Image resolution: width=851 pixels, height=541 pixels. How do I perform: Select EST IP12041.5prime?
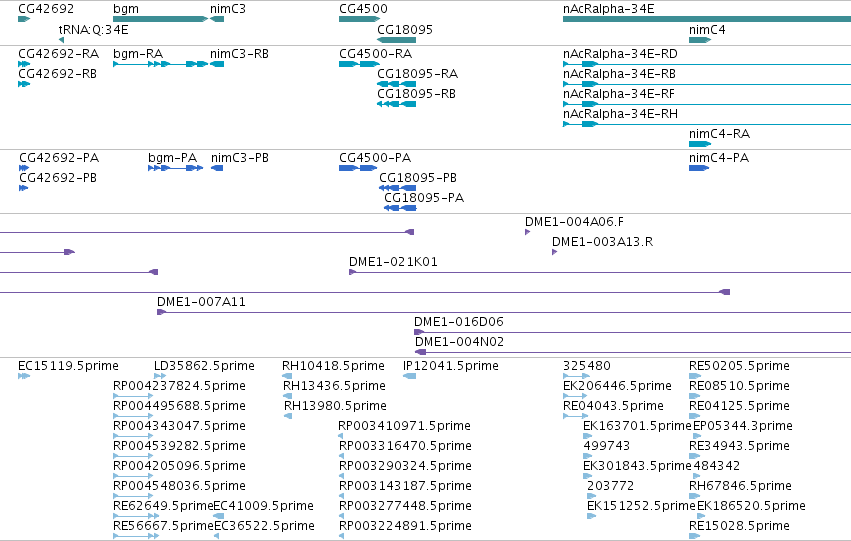(450, 366)
